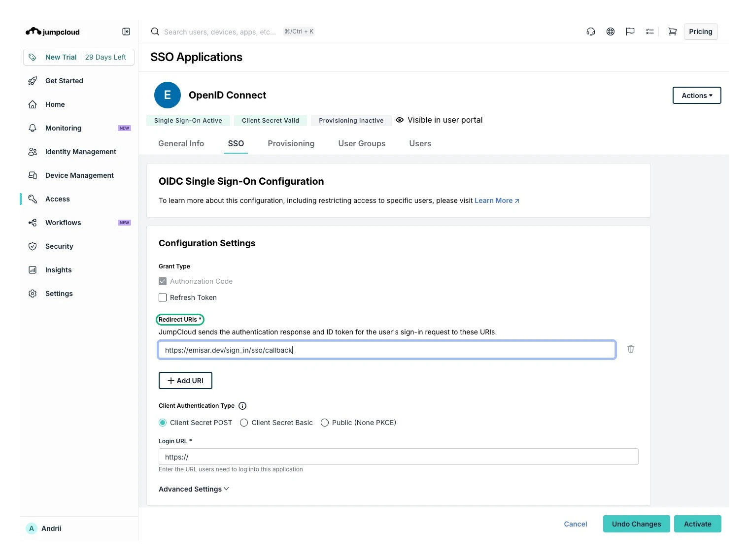
Task: Click the Home house icon
Action: pyautogui.click(x=33, y=104)
